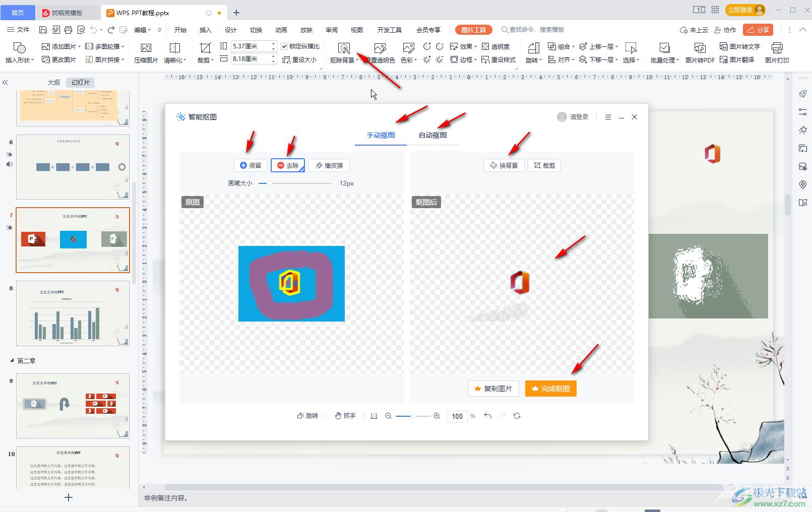This screenshot has width=812, height=512.
Task: Open print preview icon
Action: (x=81, y=30)
